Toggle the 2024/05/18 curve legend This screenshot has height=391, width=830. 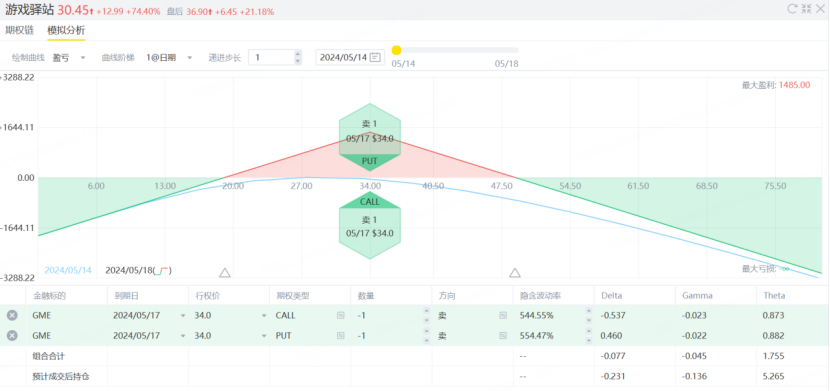pos(139,270)
